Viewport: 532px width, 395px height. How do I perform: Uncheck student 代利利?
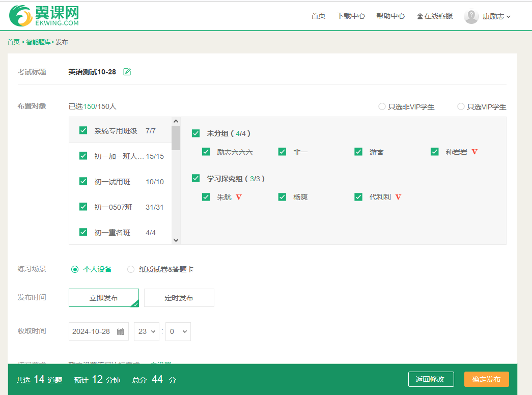[358, 197]
